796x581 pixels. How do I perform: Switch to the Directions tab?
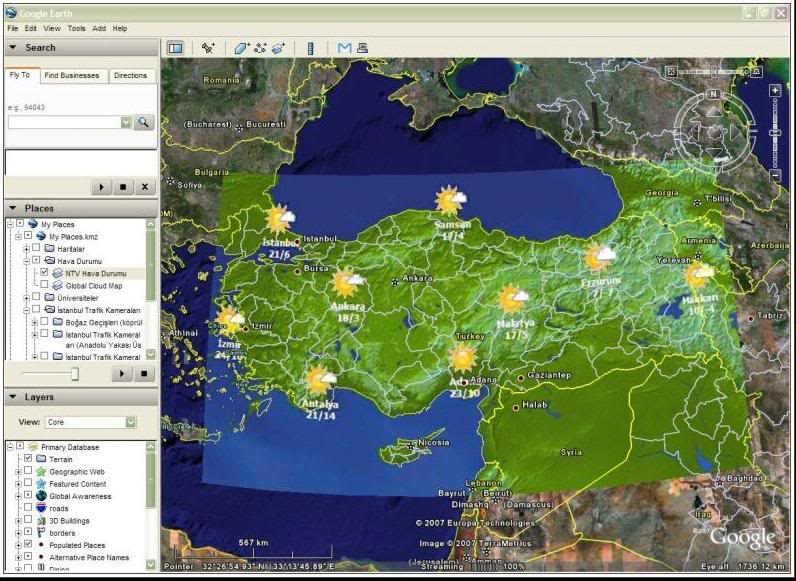pos(130,75)
